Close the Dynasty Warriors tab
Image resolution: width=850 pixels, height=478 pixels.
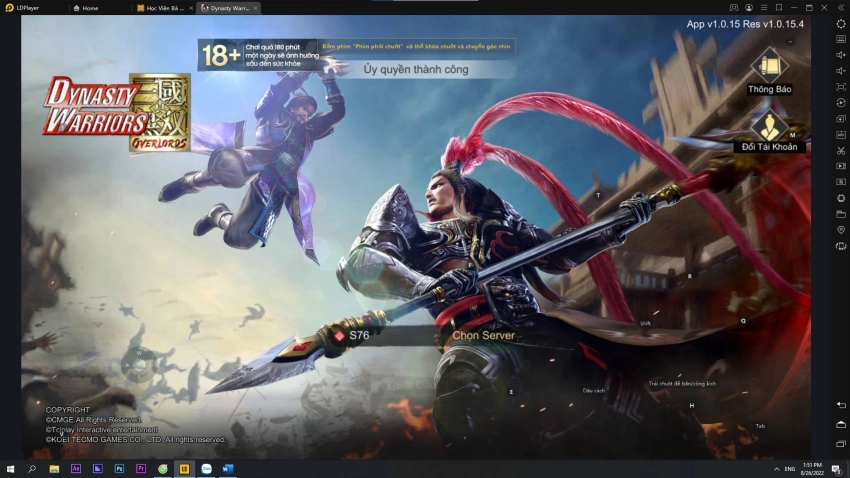click(255, 7)
